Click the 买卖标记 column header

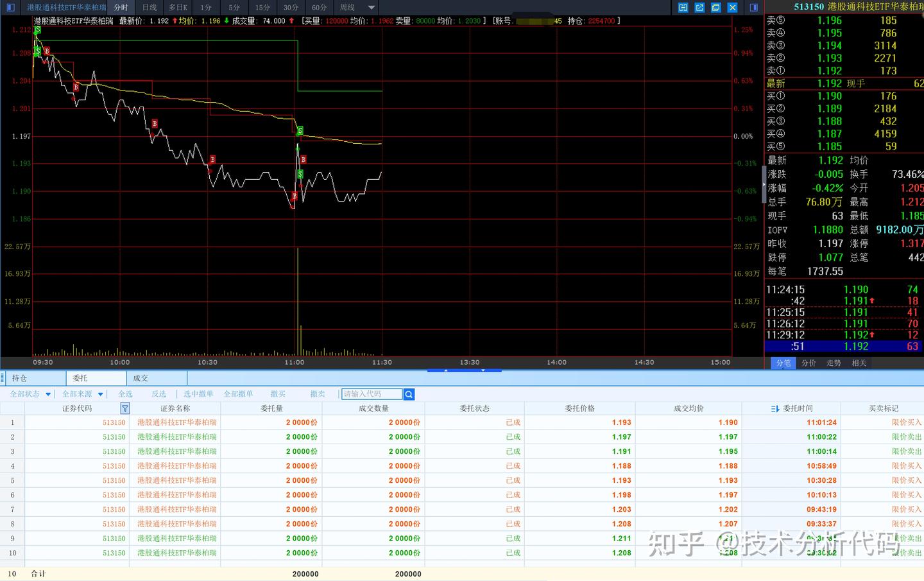point(884,408)
